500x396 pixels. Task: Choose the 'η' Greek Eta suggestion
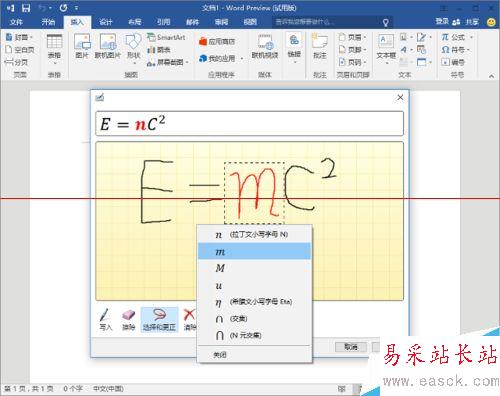(254, 302)
